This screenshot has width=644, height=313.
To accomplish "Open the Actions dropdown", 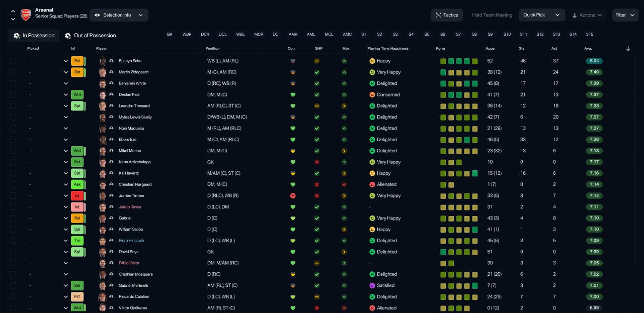I will [587, 15].
